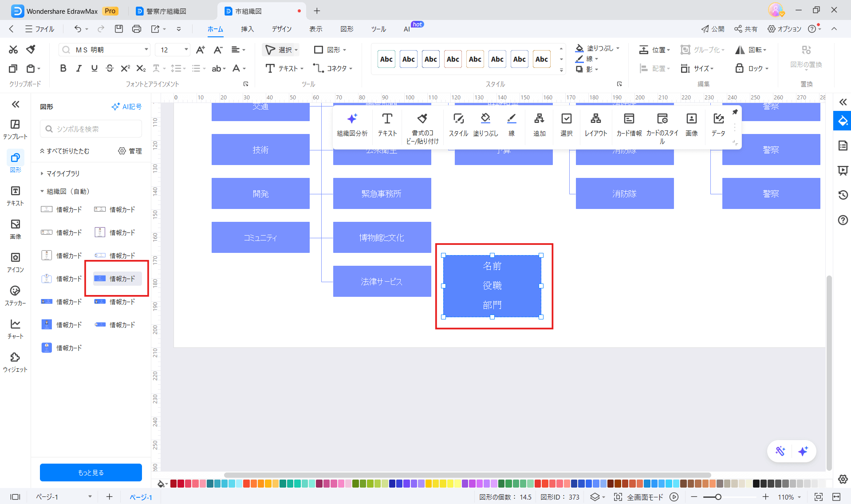The image size is (851, 504).
Task: Open the テキスト sidebar panel
Action: pos(15,196)
